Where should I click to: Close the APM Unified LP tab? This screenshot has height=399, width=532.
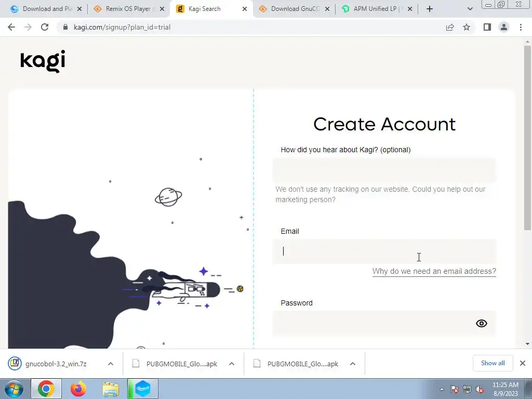(410, 9)
